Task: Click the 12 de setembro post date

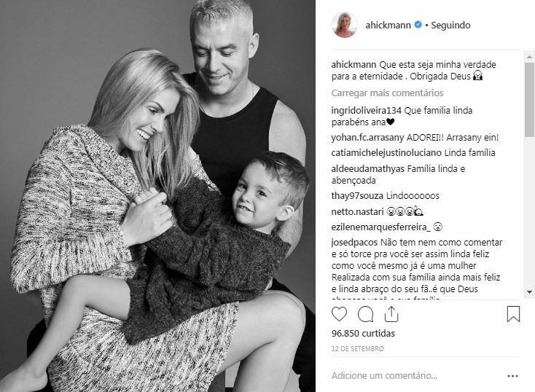Action: pyautogui.click(x=358, y=349)
